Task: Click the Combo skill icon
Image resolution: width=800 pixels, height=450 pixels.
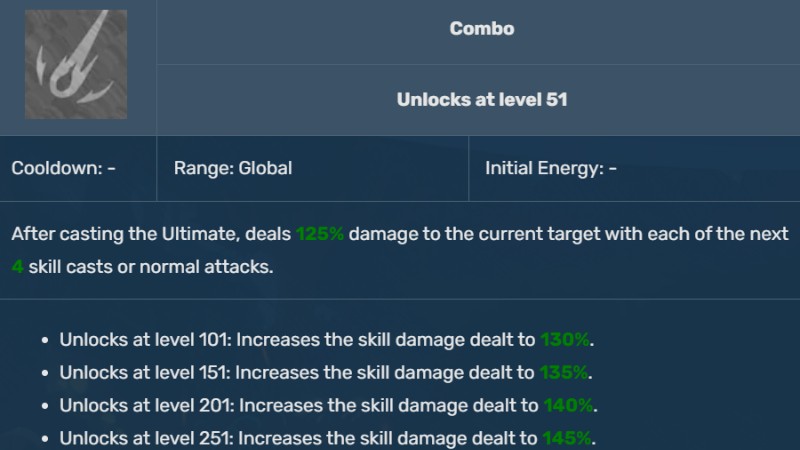Action: pyautogui.click(x=76, y=66)
